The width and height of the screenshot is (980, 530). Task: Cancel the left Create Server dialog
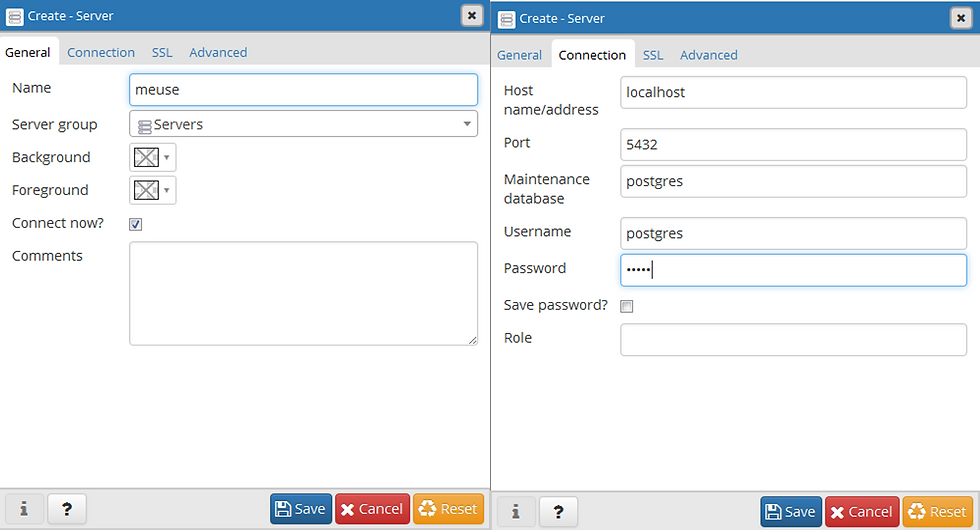point(372,509)
